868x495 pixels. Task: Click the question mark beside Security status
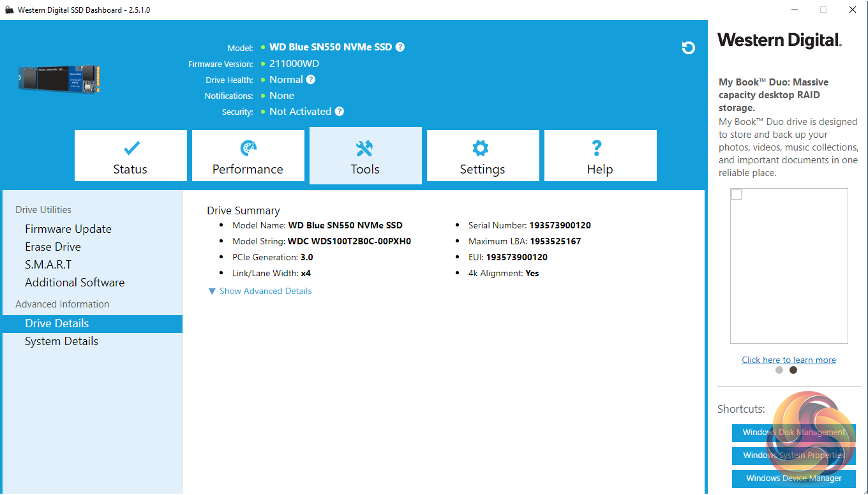tap(340, 112)
